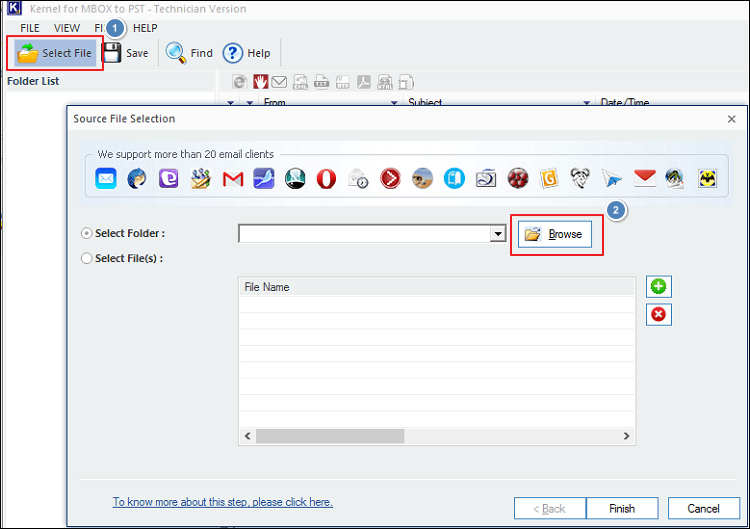750x529 pixels.
Task: Click the TXT export icon
Action: tap(321, 82)
